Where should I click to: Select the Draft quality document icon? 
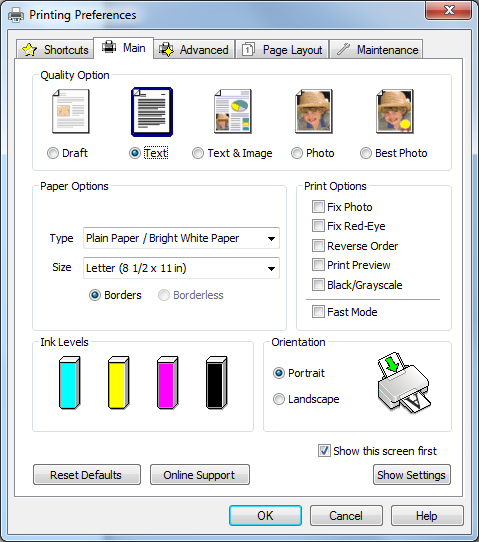click(71, 111)
